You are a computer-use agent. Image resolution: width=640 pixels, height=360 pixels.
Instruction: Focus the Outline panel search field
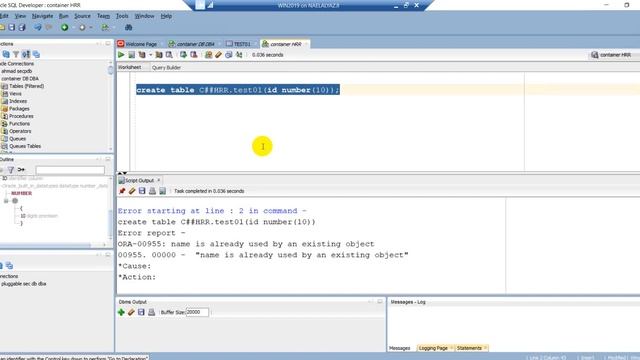(x=70, y=170)
